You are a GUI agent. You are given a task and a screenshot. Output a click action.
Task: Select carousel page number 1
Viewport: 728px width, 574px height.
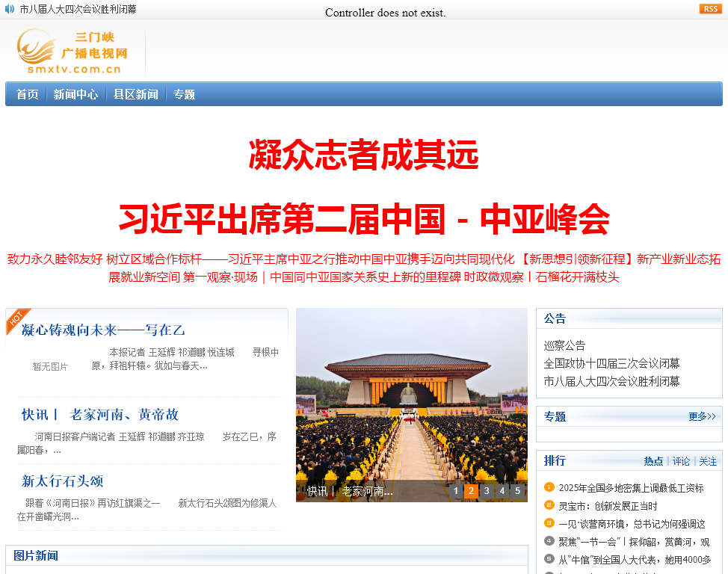456,491
